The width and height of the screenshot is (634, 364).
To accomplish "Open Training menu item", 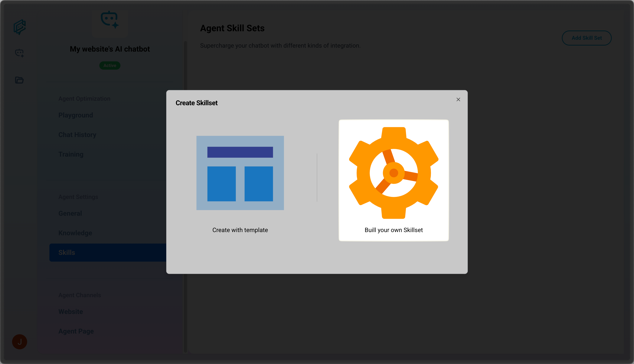I will (x=71, y=154).
